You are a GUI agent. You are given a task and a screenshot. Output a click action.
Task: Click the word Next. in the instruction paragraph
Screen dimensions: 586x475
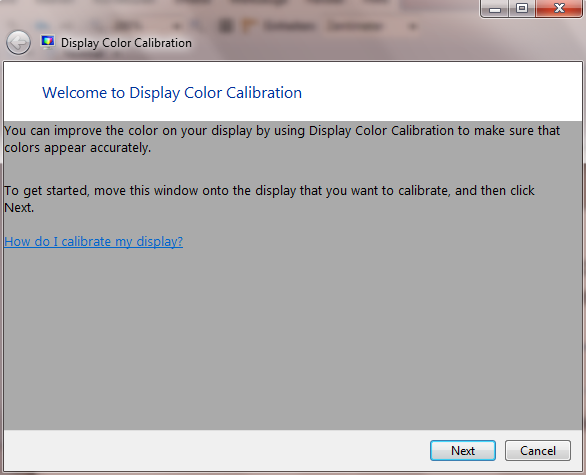(x=19, y=208)
